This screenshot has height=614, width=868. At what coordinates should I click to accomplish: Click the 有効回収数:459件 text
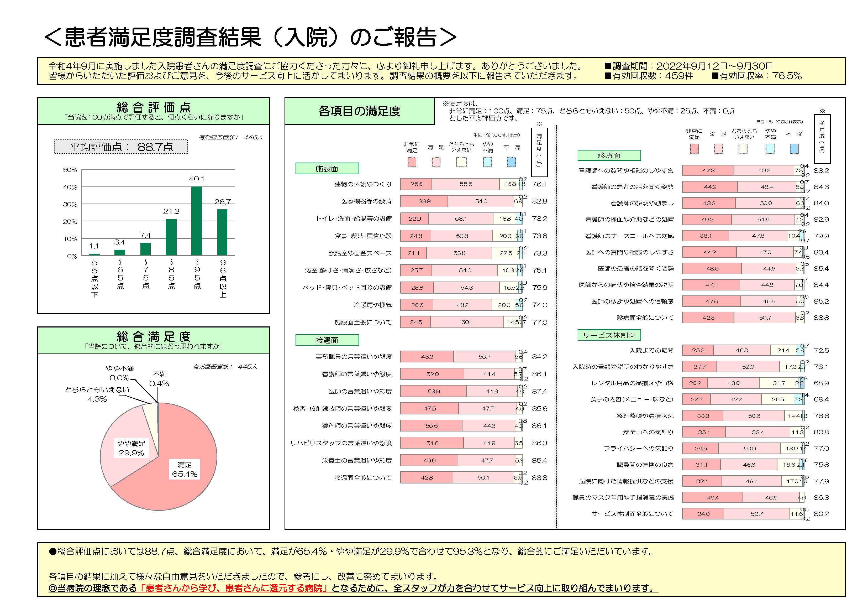[649, 76]
